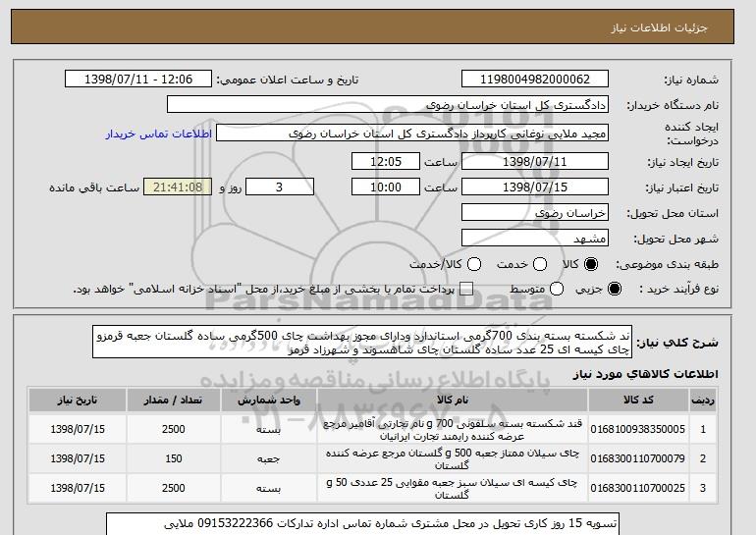The image size is (756, 535).
Task: Click item code 0168100938350005
Action: point(638,429)
